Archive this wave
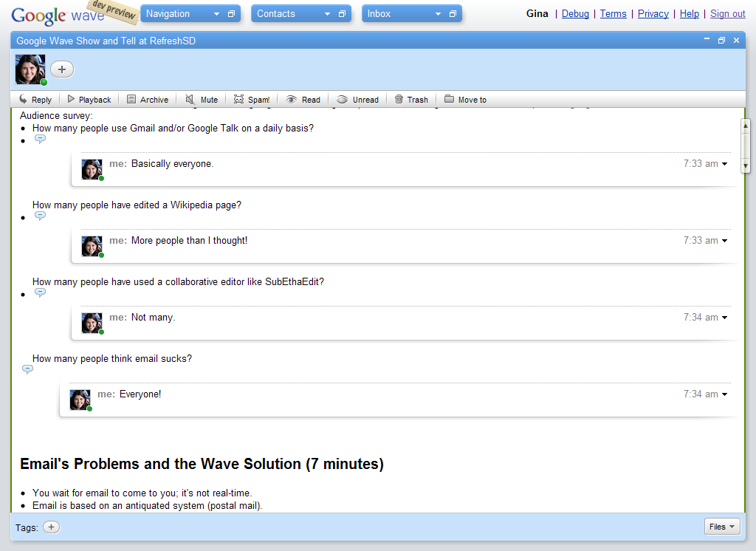This screenshot has height=551, width=756. 148,100
